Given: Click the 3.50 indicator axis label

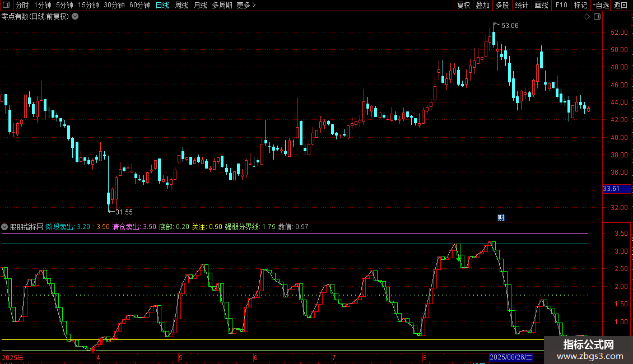Looking at the screenshot, I should [621, 234].
